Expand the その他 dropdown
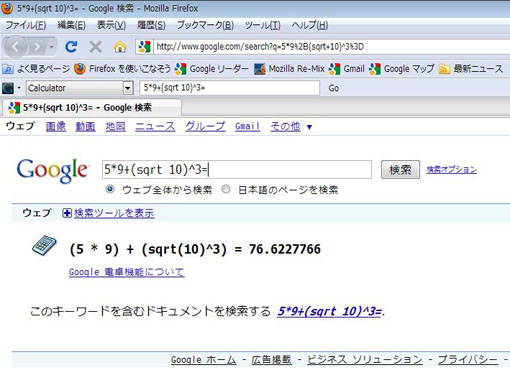The image size is (510, 370). tap(291, 126)
